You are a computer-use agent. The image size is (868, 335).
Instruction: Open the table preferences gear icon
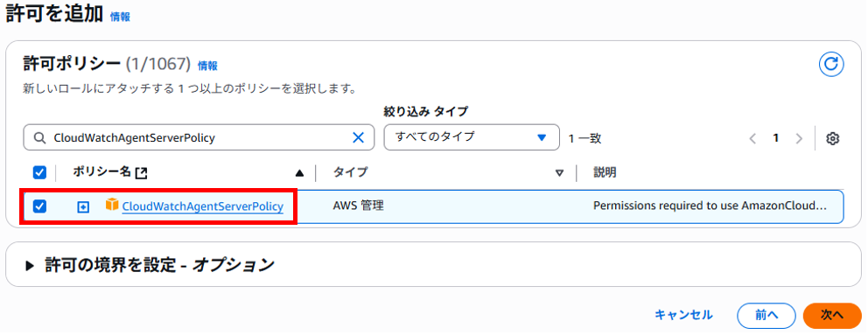click(833, 138)
